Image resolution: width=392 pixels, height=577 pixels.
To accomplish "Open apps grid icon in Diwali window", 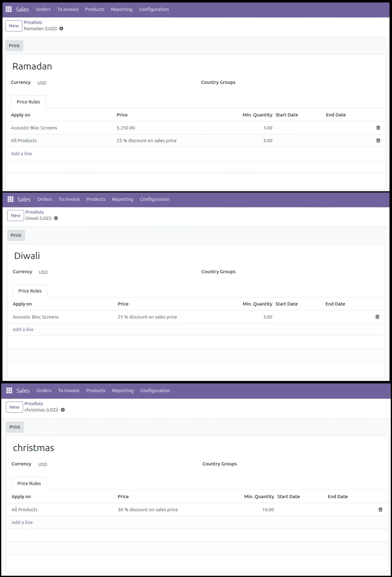I will pos(11,199).
